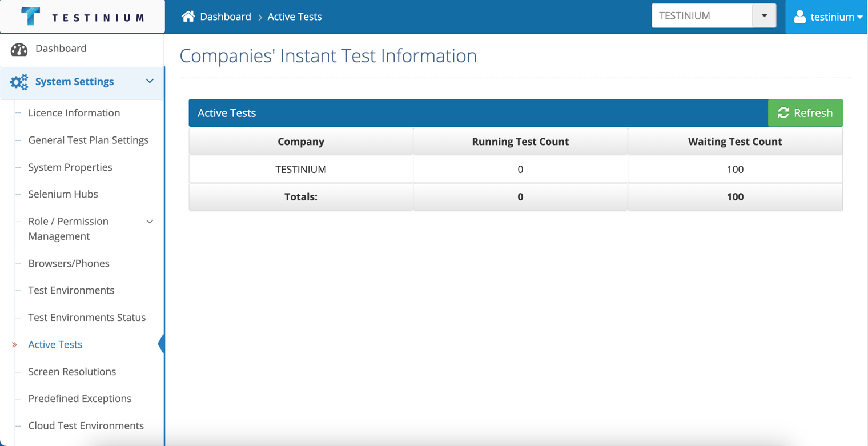Click Dashboard breadcrumb link
Viewport: 868px width, 446px height.
[226, 17]
